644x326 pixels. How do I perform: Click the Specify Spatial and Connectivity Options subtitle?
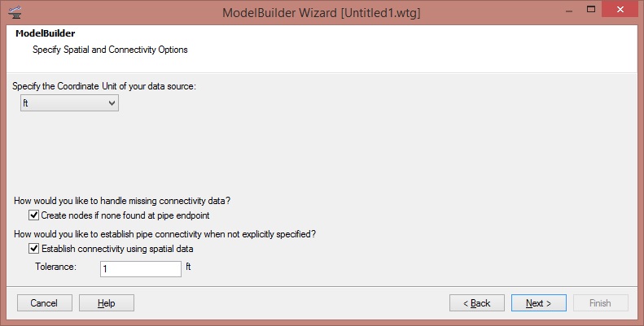tap(110, 50)
